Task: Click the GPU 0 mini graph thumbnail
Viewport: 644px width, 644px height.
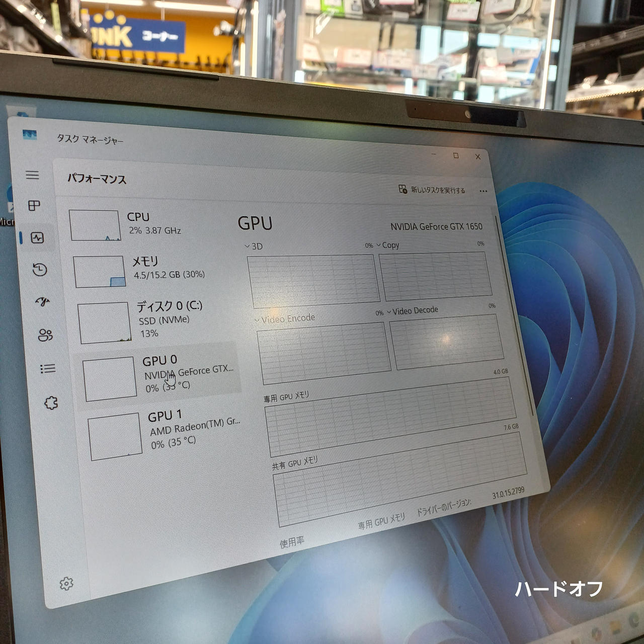Action: tap(110, 379)
